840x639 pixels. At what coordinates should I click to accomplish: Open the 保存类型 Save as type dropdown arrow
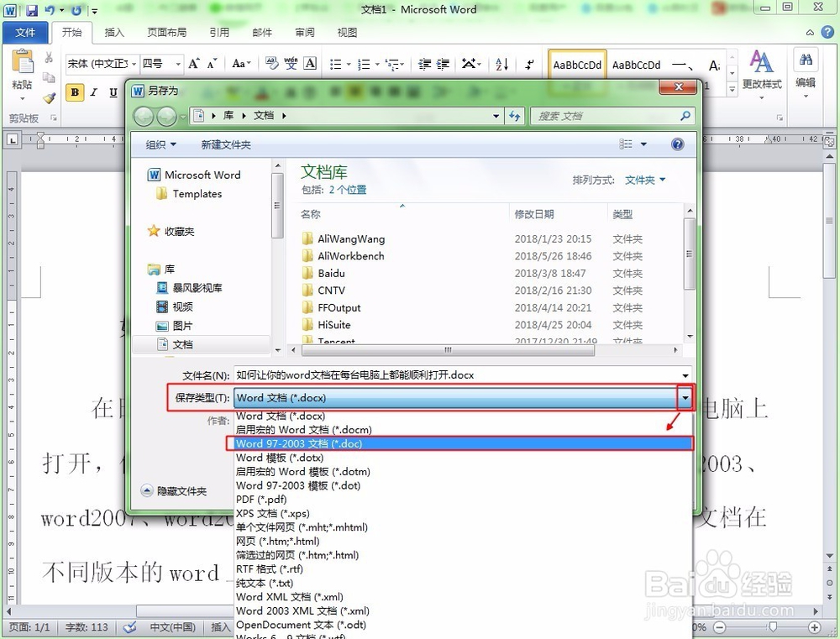point(685,398)
